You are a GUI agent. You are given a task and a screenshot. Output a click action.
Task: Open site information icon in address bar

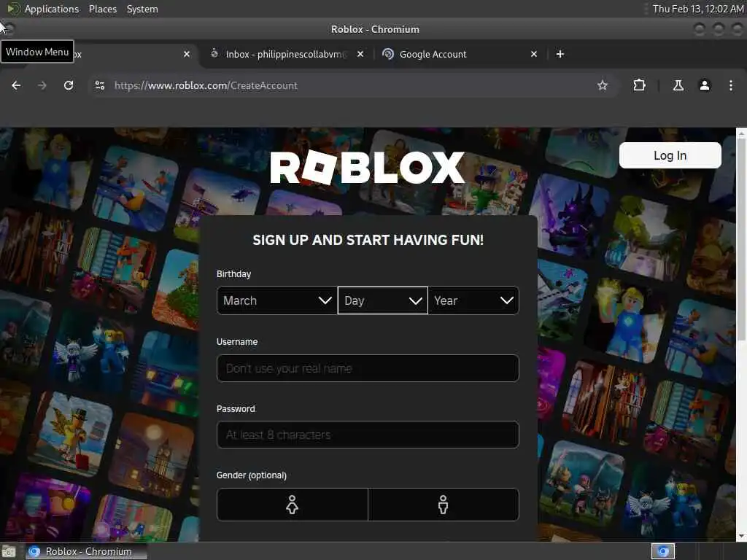pyautogui.click(x=99, y=85)
